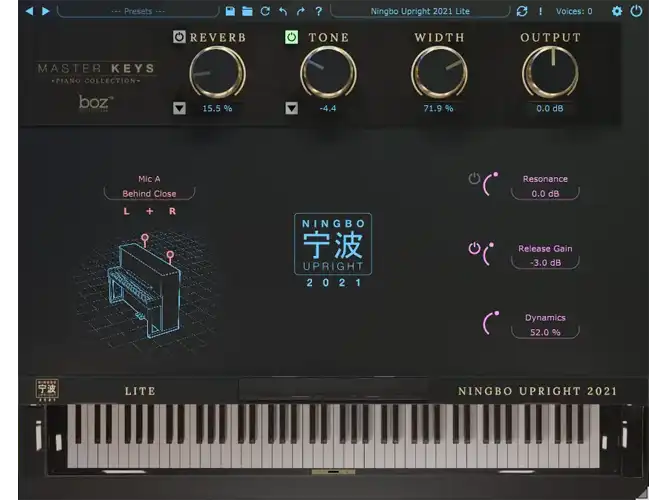Click the Tone value -4.4

(328, 109)
